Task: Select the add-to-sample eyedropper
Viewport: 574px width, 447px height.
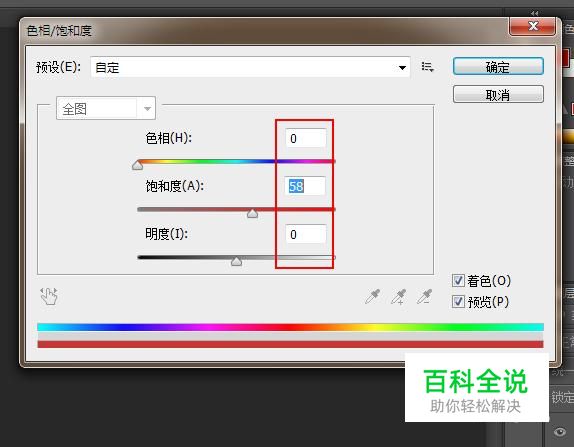Action: click(x=398, y=297)
